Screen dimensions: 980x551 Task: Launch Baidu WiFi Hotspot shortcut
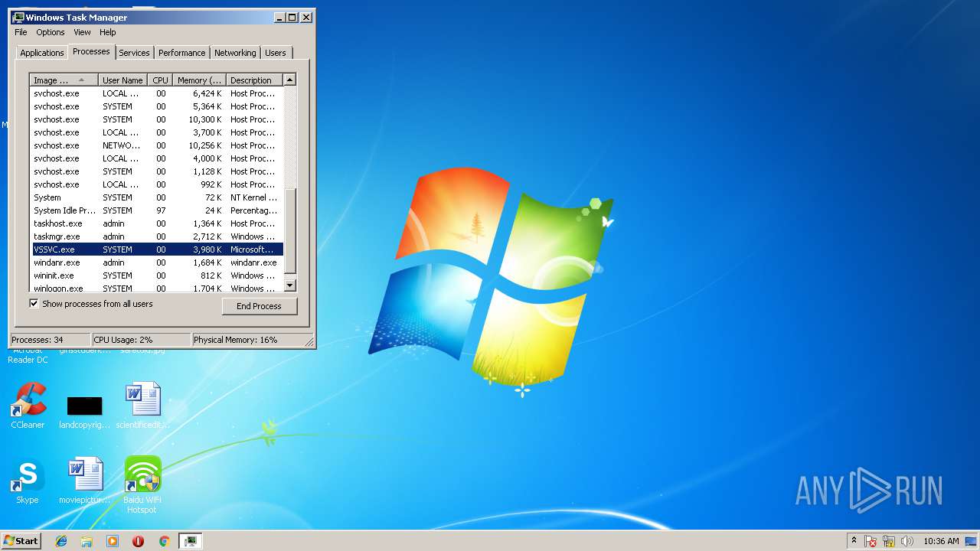click(x=142, y=484)
